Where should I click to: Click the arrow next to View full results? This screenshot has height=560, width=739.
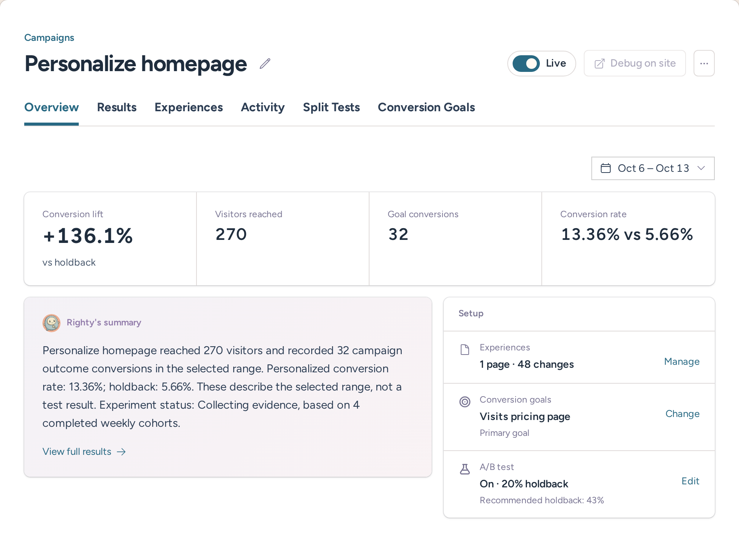click(x=121, y=452)
